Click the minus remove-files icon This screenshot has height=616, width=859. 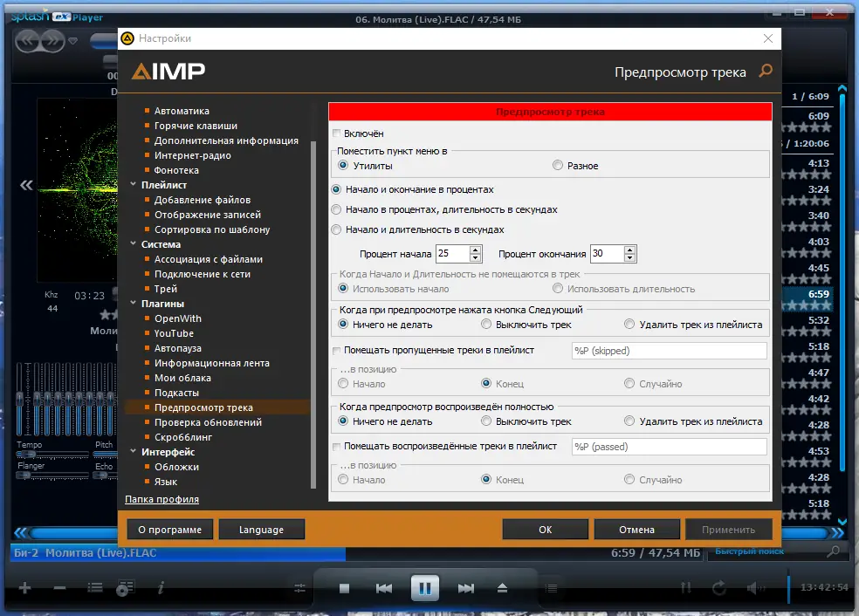(x=59, y=588)
